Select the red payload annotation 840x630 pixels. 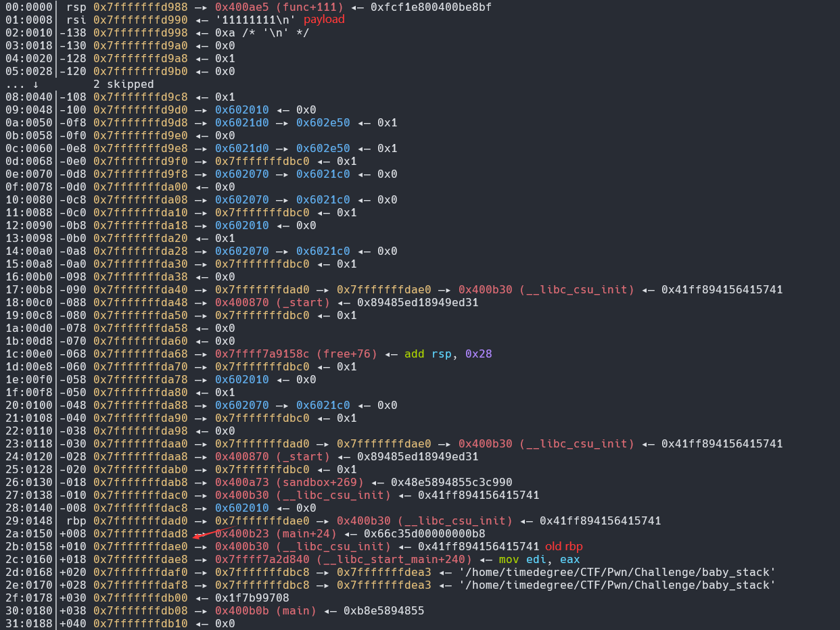point(323,20)
